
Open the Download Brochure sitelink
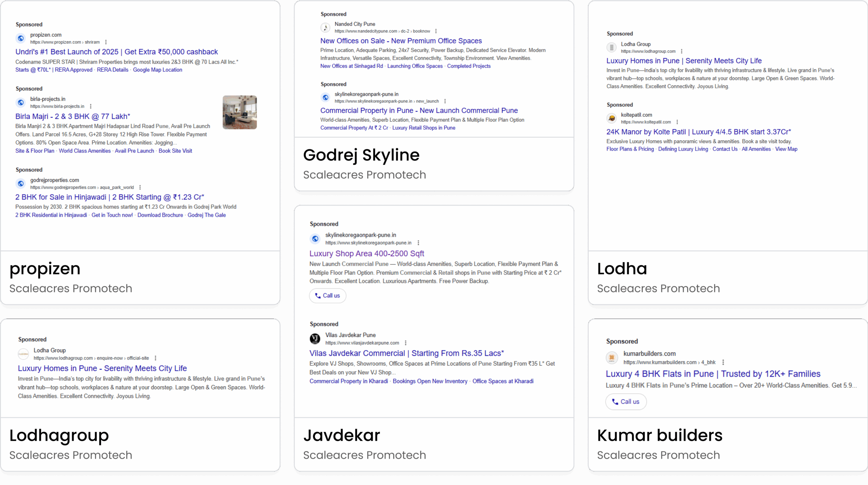[x=160, y=215]
